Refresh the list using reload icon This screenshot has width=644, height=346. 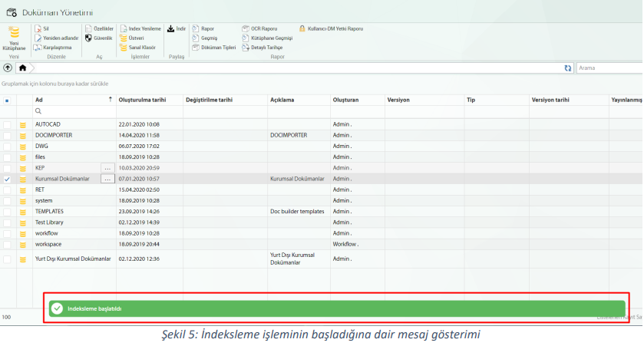(567, 68)
